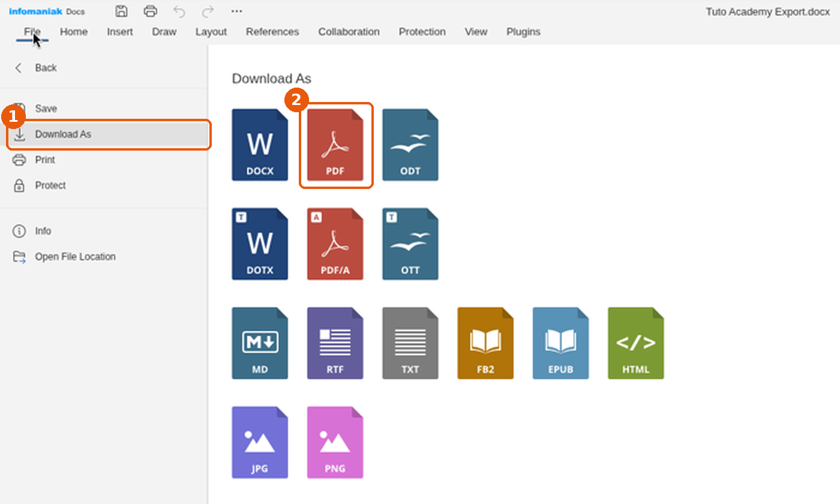Open the Protection tab
Viewport: 840px width, 504px height.
click(422, 32)
